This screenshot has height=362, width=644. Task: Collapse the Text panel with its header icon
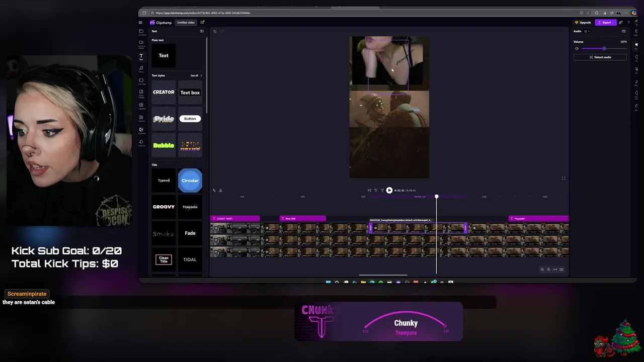click(x=202, y=31)
